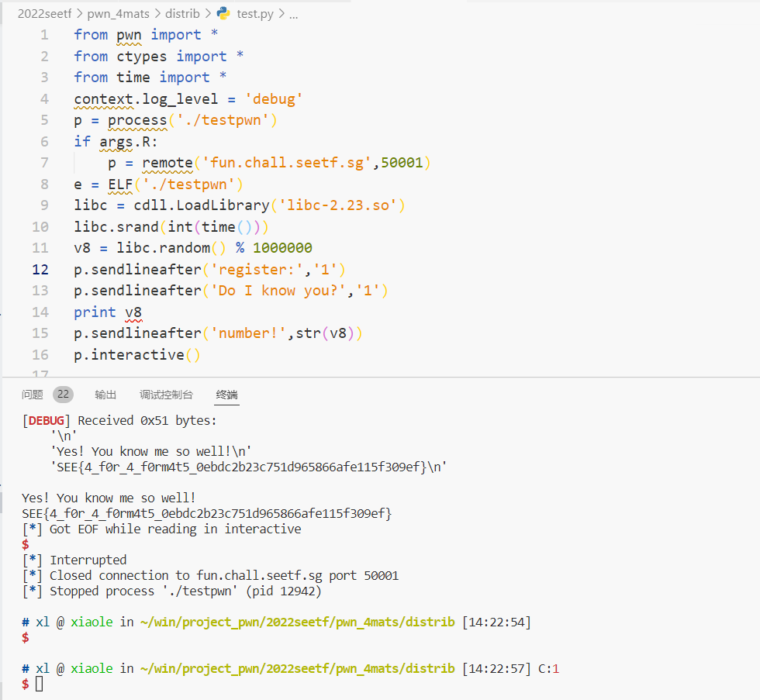
Task: Click 'register:' string on line 12
Action: (x=257, y=269)
